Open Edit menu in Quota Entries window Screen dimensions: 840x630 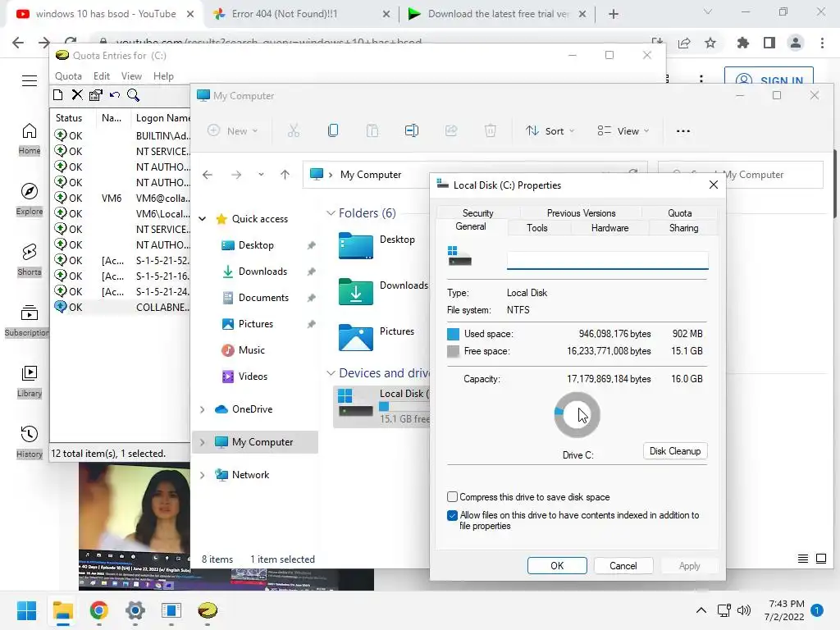pos(101,76)
